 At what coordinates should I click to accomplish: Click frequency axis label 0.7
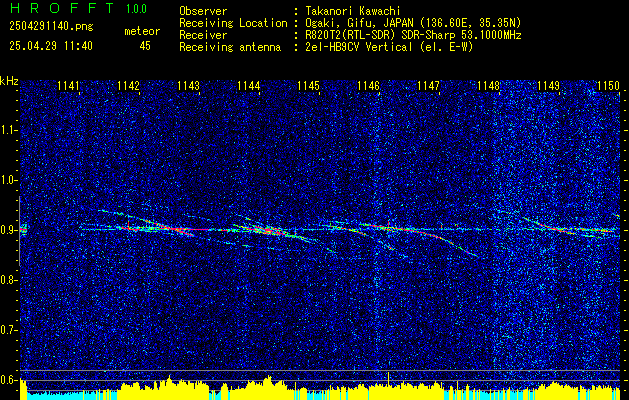(8, 331)
